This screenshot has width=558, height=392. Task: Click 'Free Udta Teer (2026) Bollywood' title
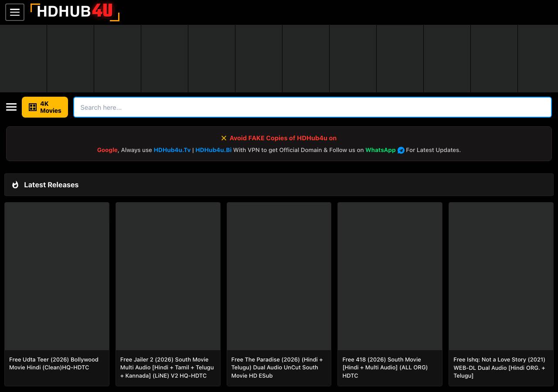(54, 363)
